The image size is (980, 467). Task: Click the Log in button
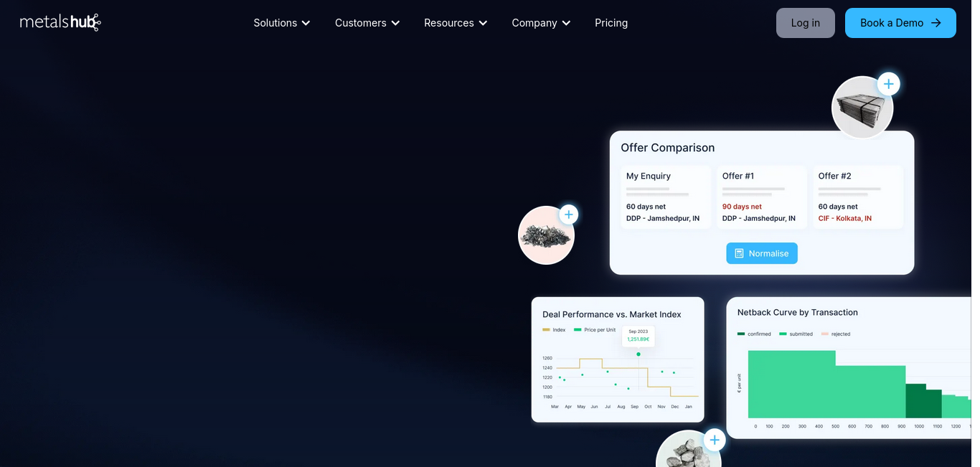click(806, 23)
